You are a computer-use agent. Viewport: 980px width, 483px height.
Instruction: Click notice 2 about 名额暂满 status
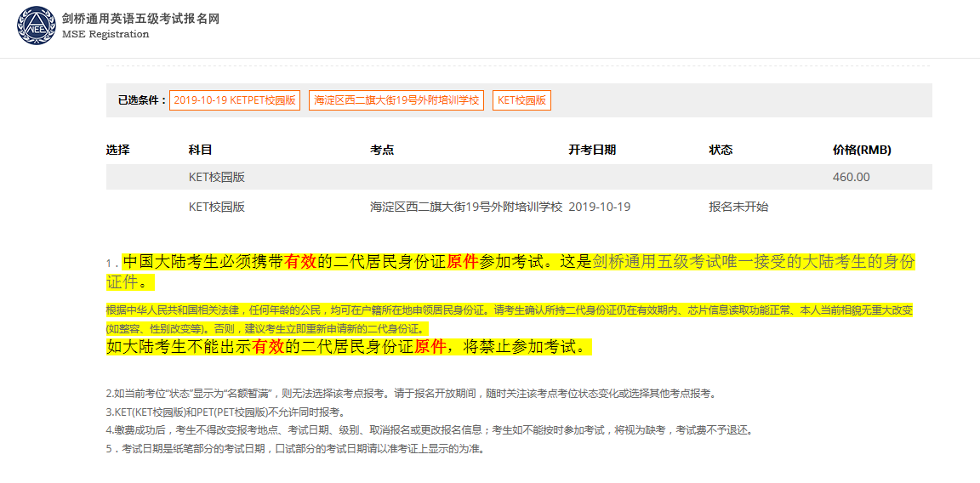(411, 395)
